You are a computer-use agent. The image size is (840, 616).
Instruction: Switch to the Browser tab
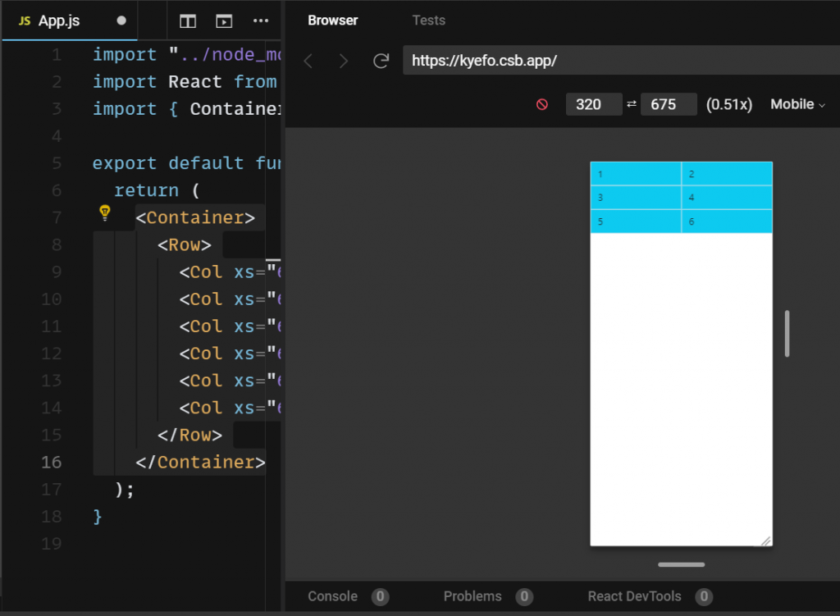coord(333,21)
